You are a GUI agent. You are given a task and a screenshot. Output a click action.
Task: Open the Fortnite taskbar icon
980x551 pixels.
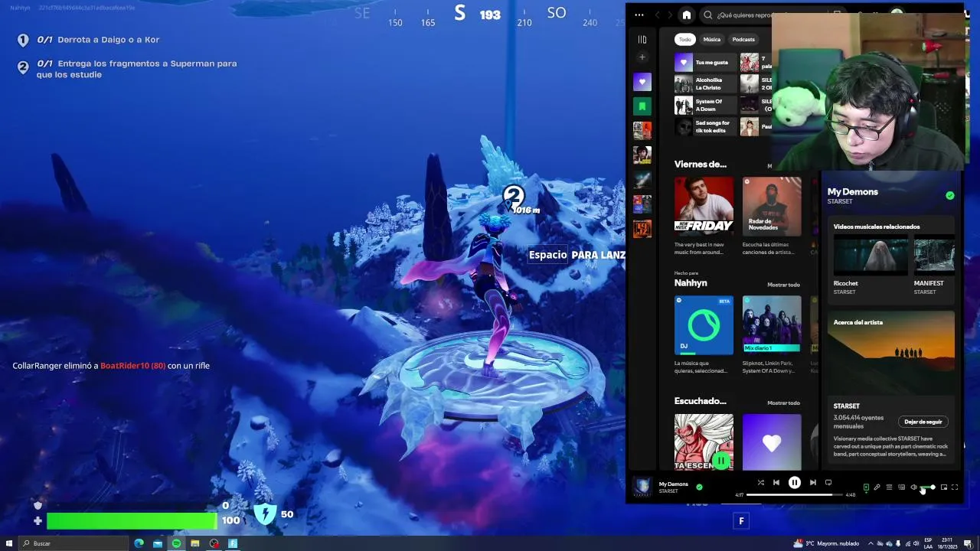[233, 543]
